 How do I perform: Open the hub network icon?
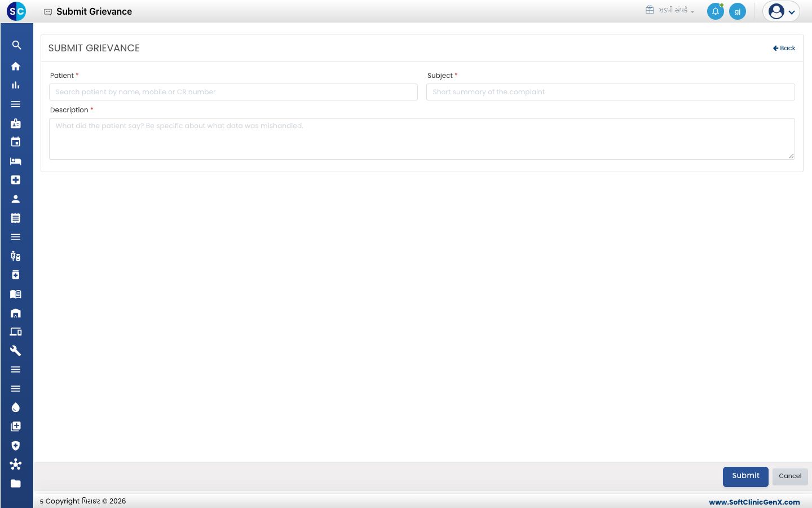click(x=16, y=465)
